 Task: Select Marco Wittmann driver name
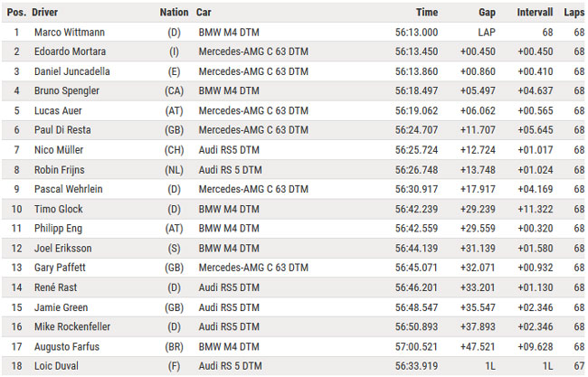click(70, 33)
